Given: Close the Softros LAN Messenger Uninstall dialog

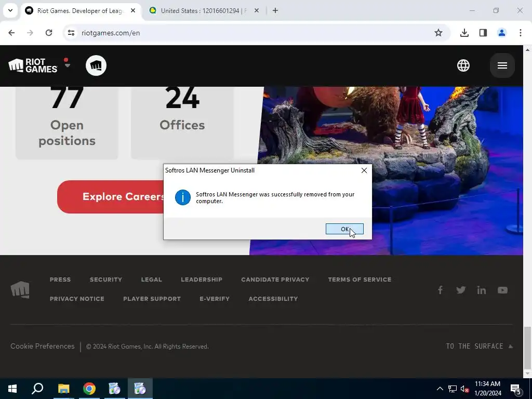Looking at the screenshot, I should (364, 170).
